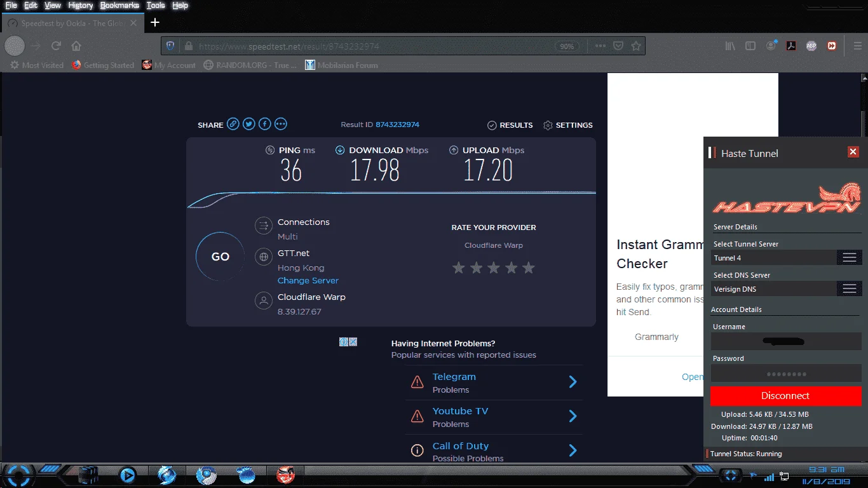
Task: Open the Tools menu
Action: click(156, 5)
